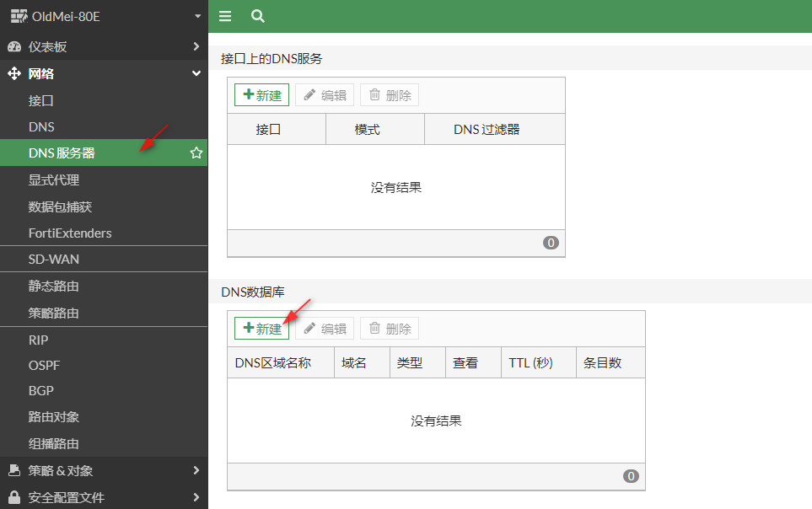
Task: Toggle favorite star on DNS 服务器
Action: (196, 153)
